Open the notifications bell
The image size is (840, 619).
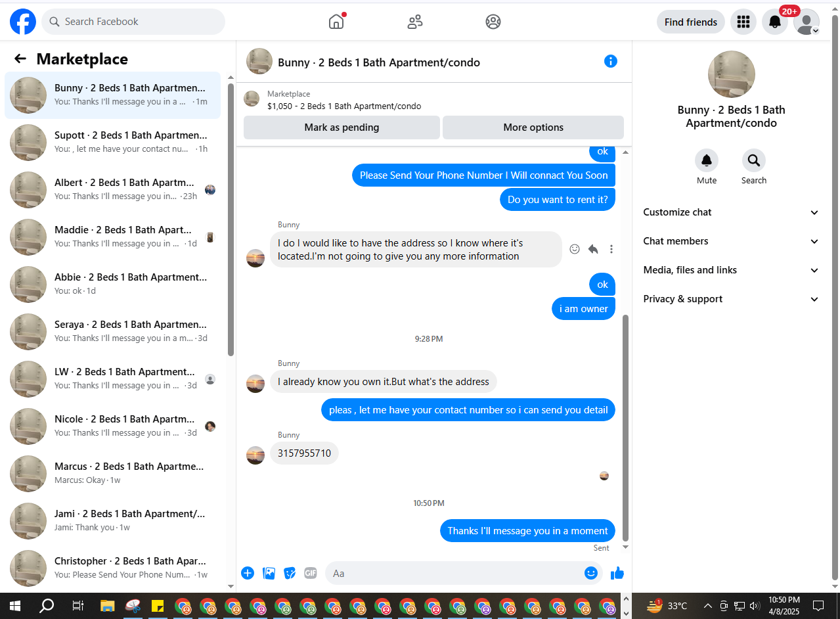775,22
